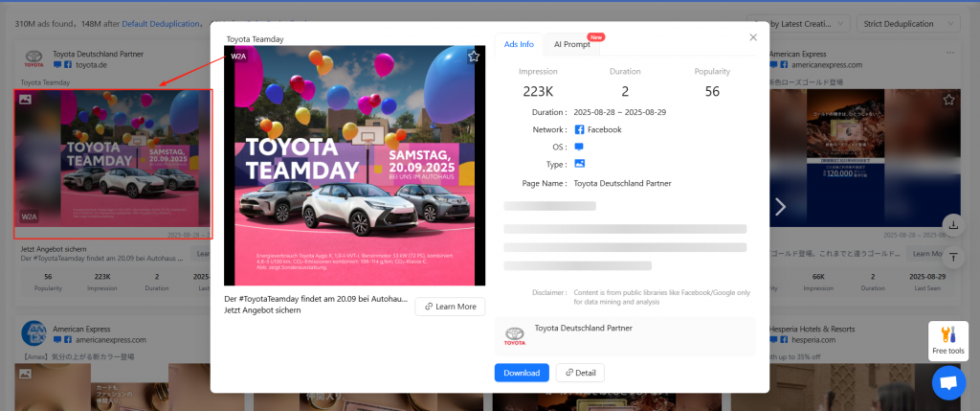The height and width of the screenshot is (411, 980).
Task: Click the Toyota logo in popup footer
Action: point(515,335)
